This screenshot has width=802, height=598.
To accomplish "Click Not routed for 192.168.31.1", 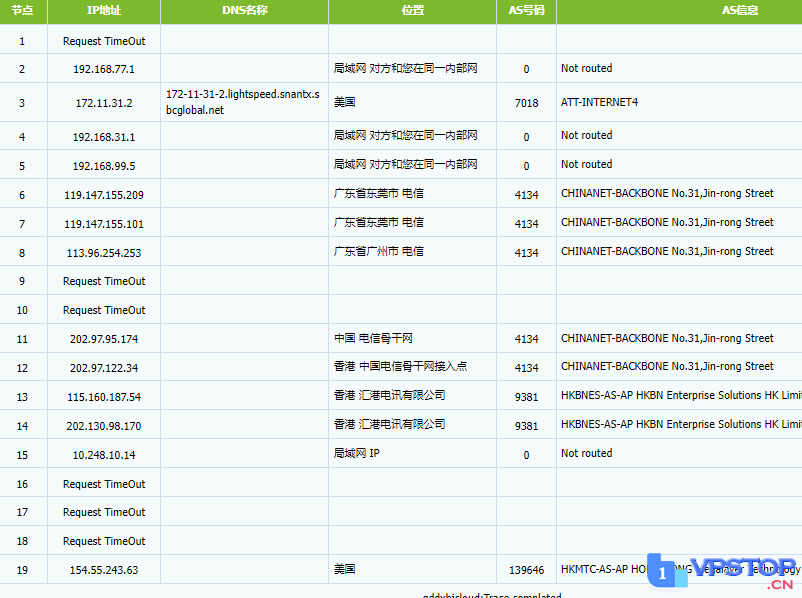I will [x=586, y=135].
